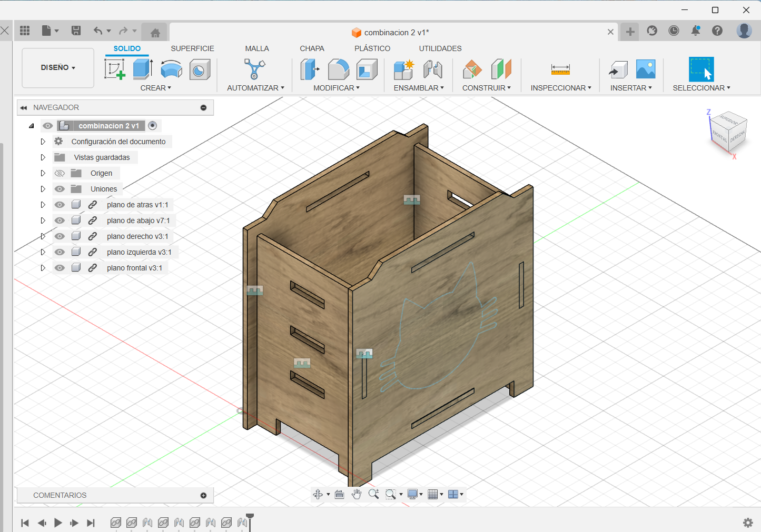Click the Joint tool icon
The image size is (761, 532).
pos(433,69)
